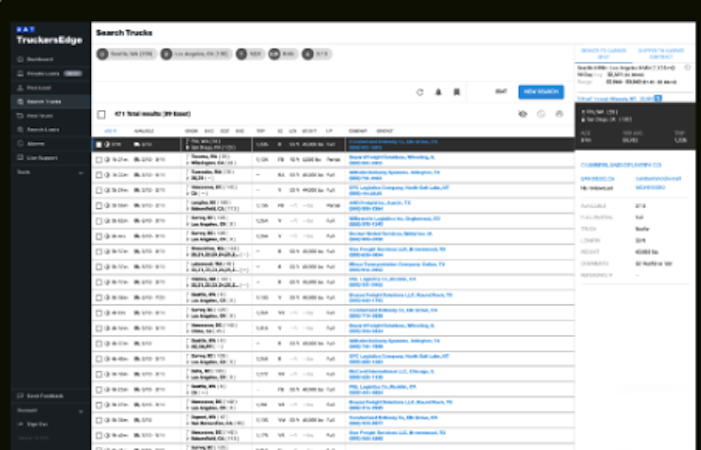Switch to Shipper to Carrier Contract tab
Viewport: 701px width, 450px height.
tap(661, 54)
